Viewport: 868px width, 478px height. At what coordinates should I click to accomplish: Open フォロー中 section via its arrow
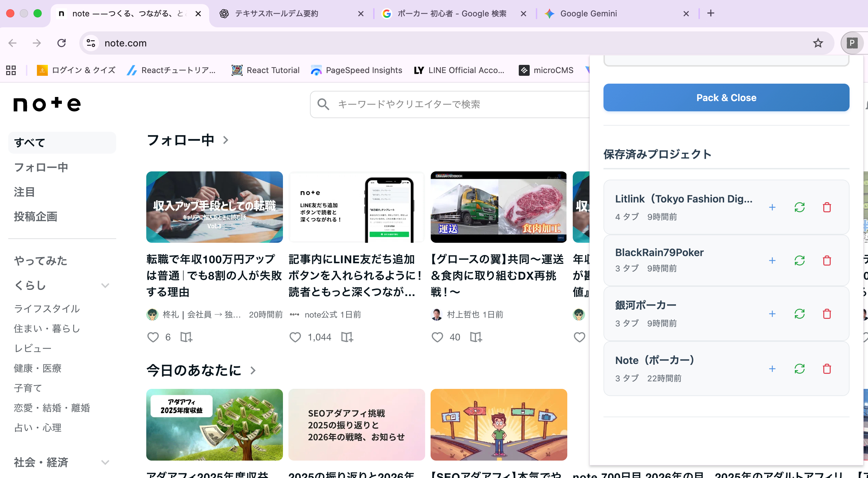pyautogui.click(x=225, y=140)
